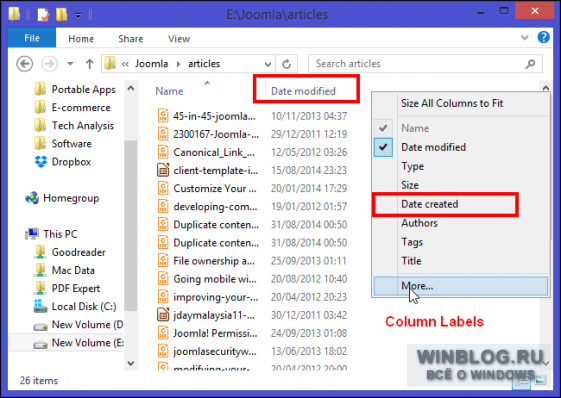
Task: Expand the address bar history dropdown
Action: (268, 64)
